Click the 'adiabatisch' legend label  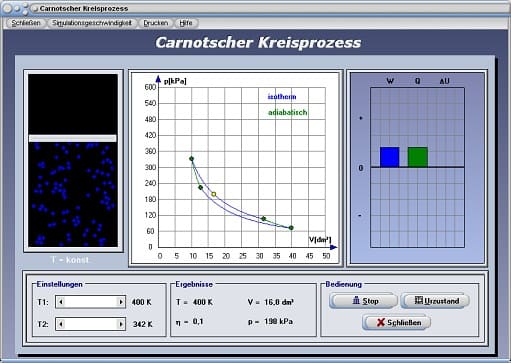[287, 113]
